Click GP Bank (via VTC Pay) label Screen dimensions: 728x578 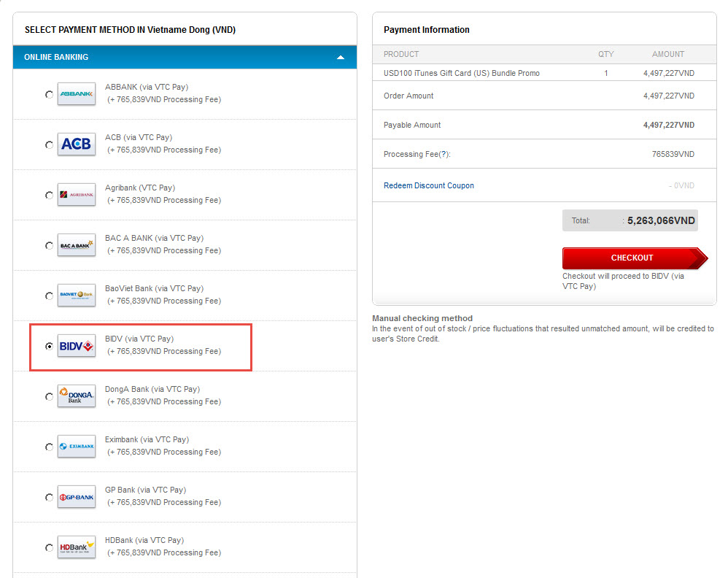point(145,490)
